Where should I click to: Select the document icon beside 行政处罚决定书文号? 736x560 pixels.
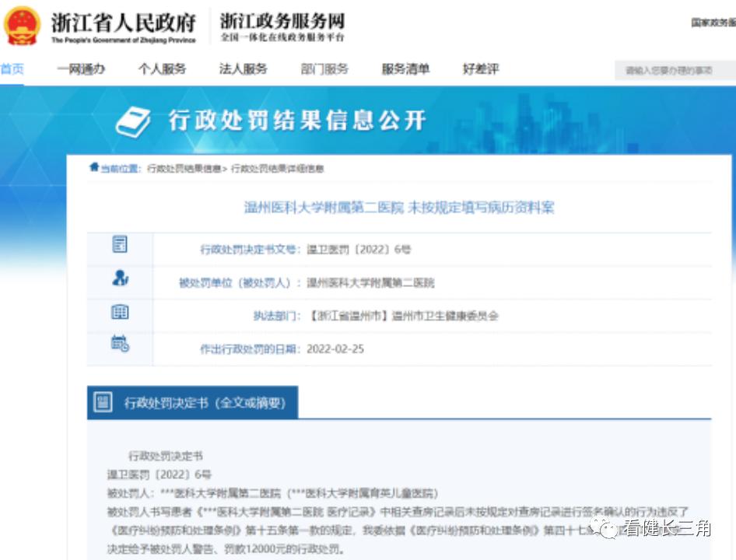(119, 244)
